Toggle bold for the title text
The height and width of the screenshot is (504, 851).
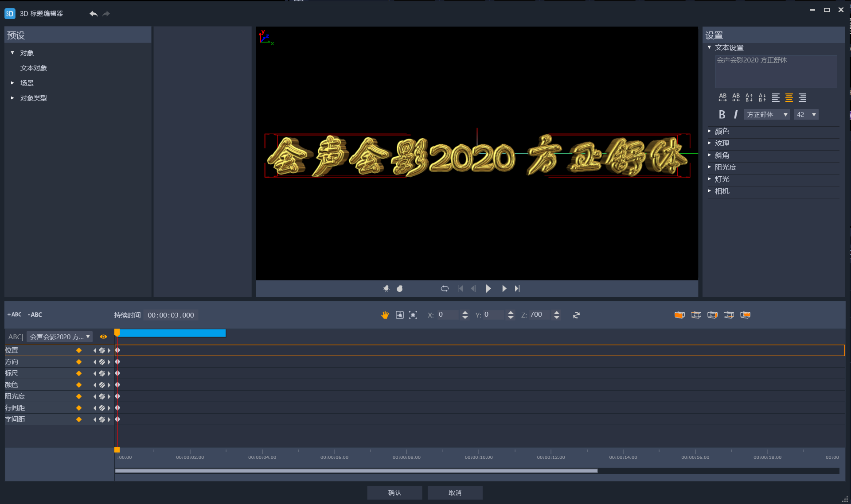[722, 114]
